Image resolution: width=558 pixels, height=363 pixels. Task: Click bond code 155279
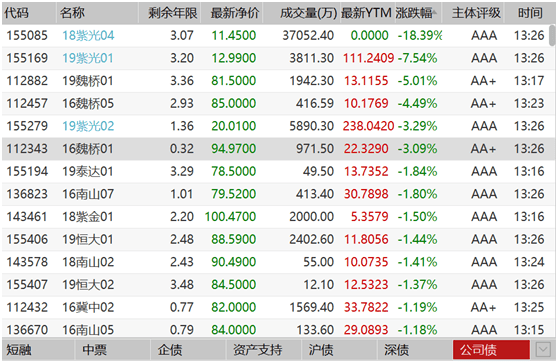(x=27, y=126)
